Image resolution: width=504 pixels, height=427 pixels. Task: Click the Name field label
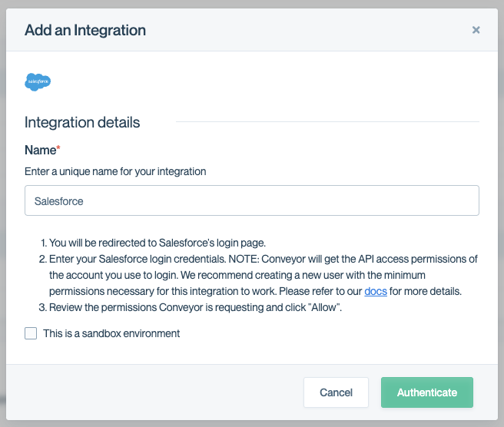pos(42,150)
